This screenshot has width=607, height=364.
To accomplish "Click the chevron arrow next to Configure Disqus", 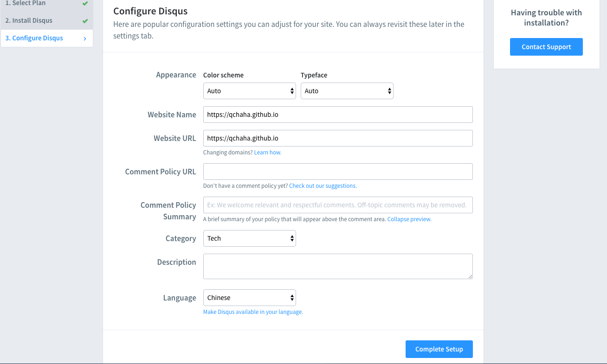I will point(85,38).
